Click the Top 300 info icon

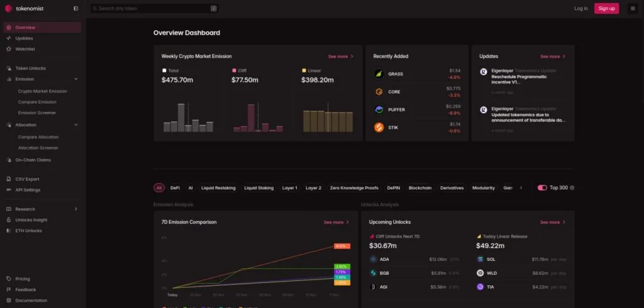pos(572,188)
